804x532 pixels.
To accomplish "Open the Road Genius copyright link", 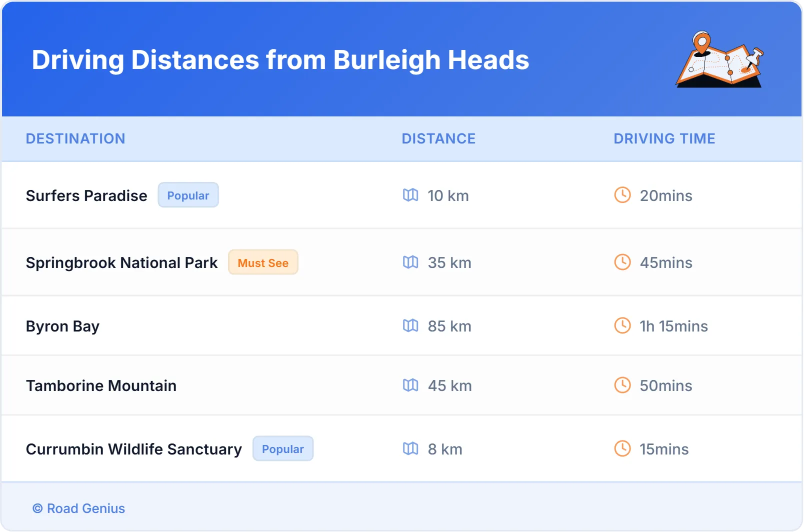I will click(79, 508).
